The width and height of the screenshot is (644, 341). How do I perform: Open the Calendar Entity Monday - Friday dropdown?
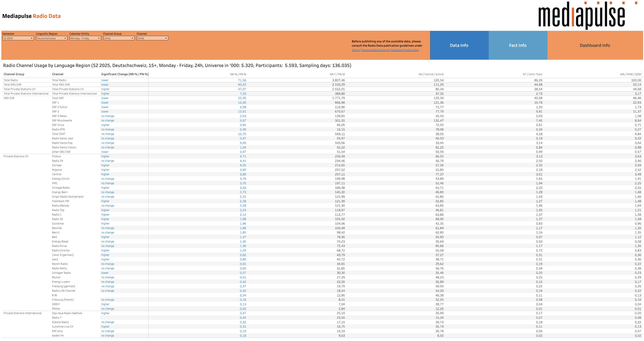point(85,38)
